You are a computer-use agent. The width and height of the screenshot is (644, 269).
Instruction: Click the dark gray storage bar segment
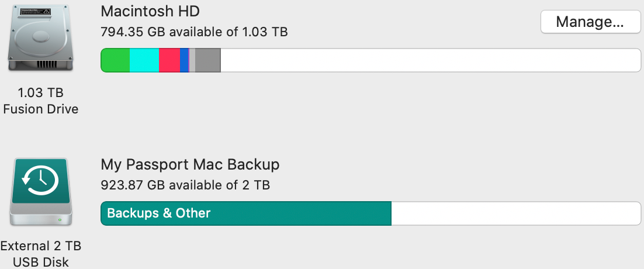pyautogui.click(x=207, y=61)
